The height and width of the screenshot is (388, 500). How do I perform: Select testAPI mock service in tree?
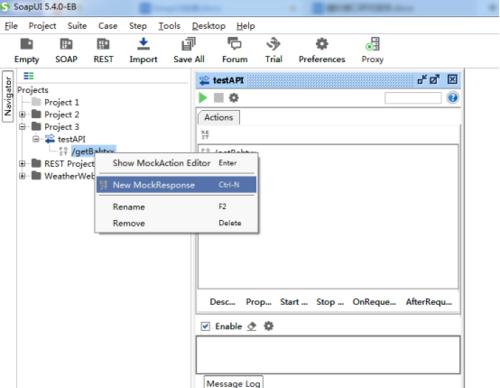click(71, 139)
